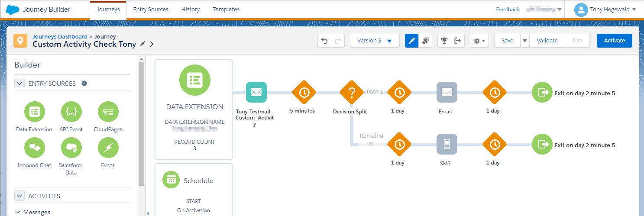This screenshot has height=216, width=644.
Task: Click the Path 1 label
Action: click(375, 91)
